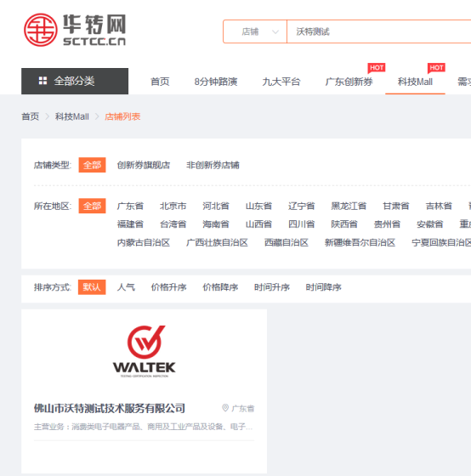Go to 科技Mall in the breadcrumb
The width and height of the screenshot is (471, 476).
(72, 116)
